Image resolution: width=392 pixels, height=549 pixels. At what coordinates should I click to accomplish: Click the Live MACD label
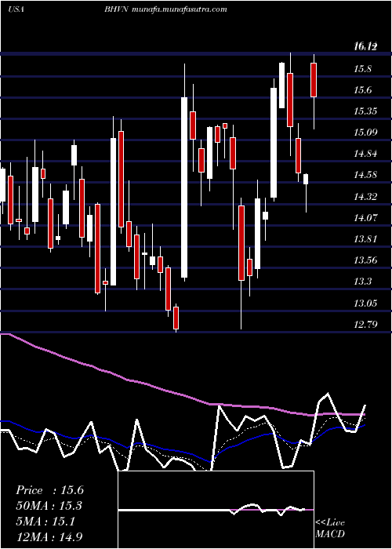330,529
